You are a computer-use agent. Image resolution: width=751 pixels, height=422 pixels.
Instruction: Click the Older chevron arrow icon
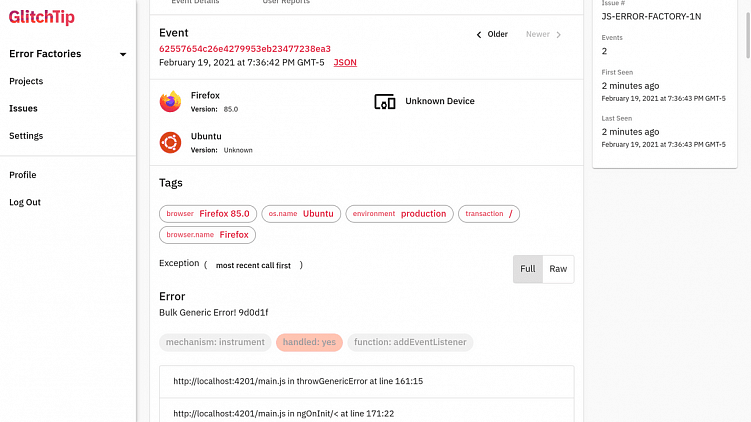(x=479, y=35)
